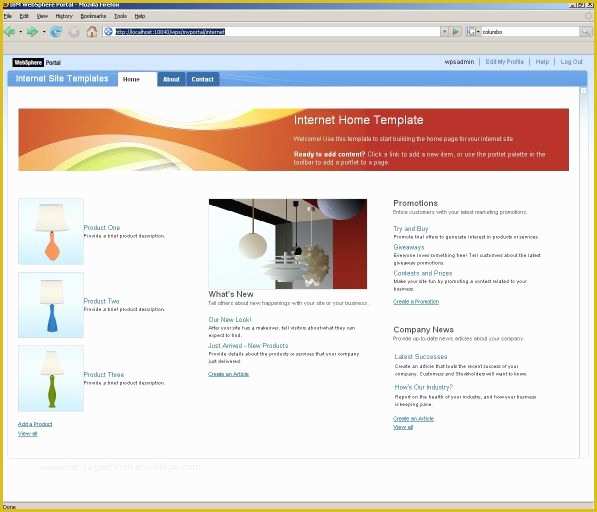The image size is (597, 512).
Task: Open the Try and Buy promotion
Action: coord(411,229)
